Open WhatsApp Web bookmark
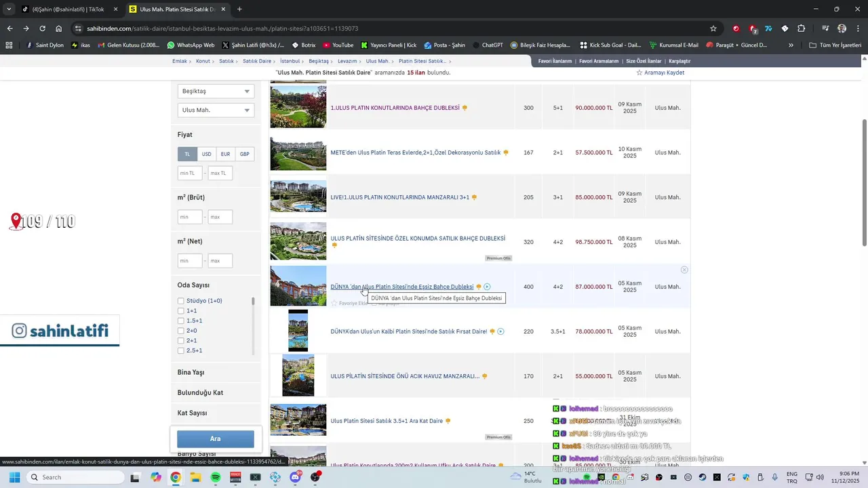This screenshot has width=868, height=488. click(x=191, y=45)
